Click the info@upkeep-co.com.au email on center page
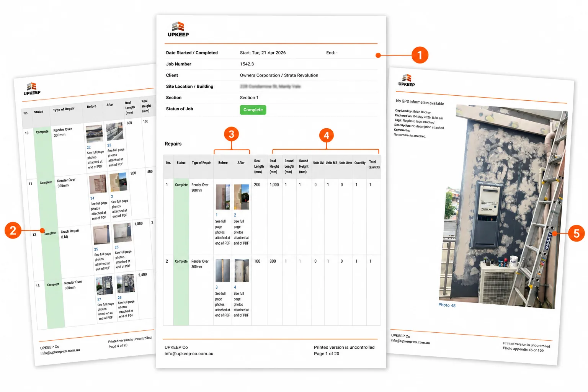This screenshot has height=392, width=588. click(189, 354)
